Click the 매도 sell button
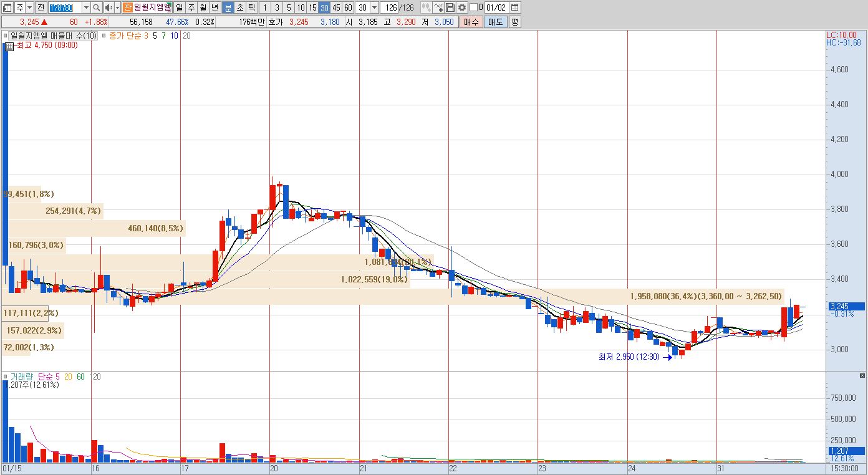 [x=495, y=22]
